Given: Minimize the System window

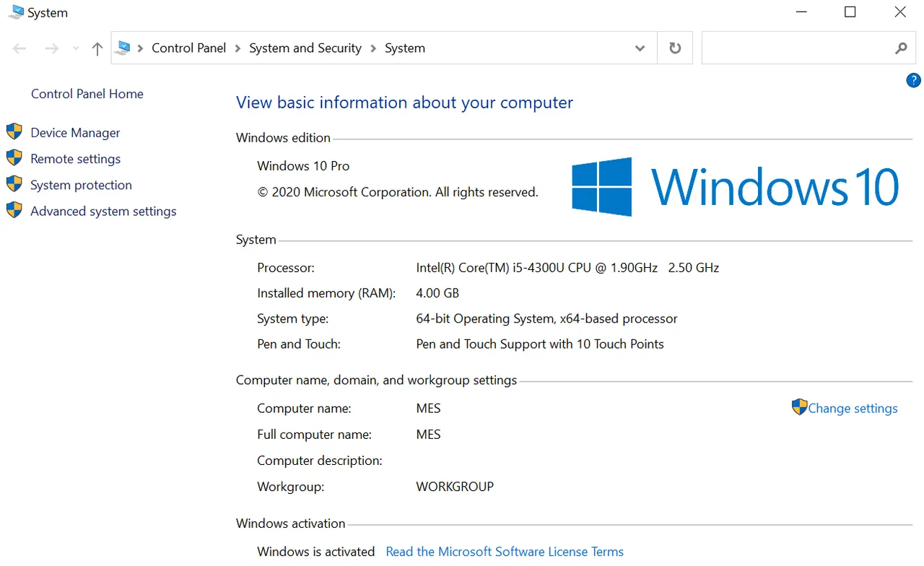Looking at the screenshot, I should pos(801,12).
